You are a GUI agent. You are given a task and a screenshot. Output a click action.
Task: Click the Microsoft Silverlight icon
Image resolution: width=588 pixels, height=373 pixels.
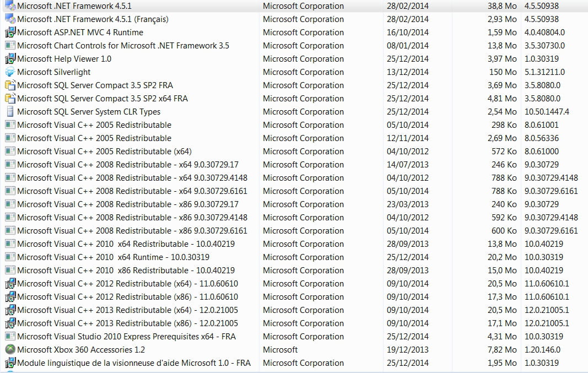[x=10, y=72]
